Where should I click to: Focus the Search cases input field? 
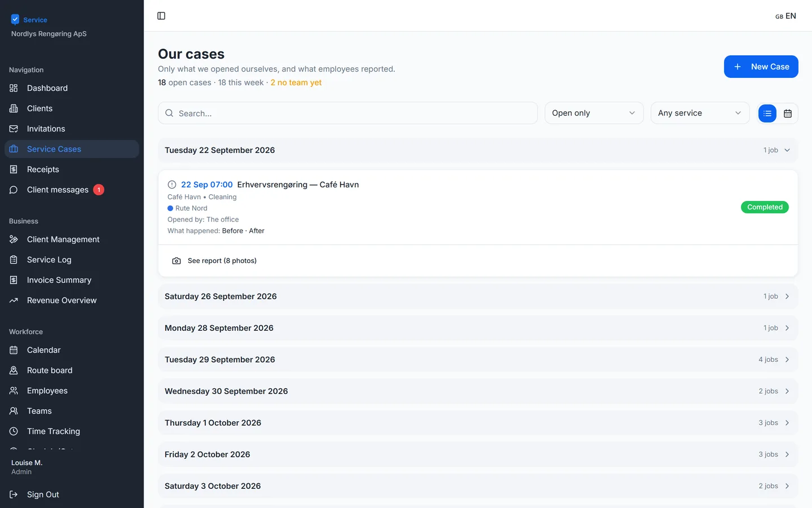[x=347, y=113]
